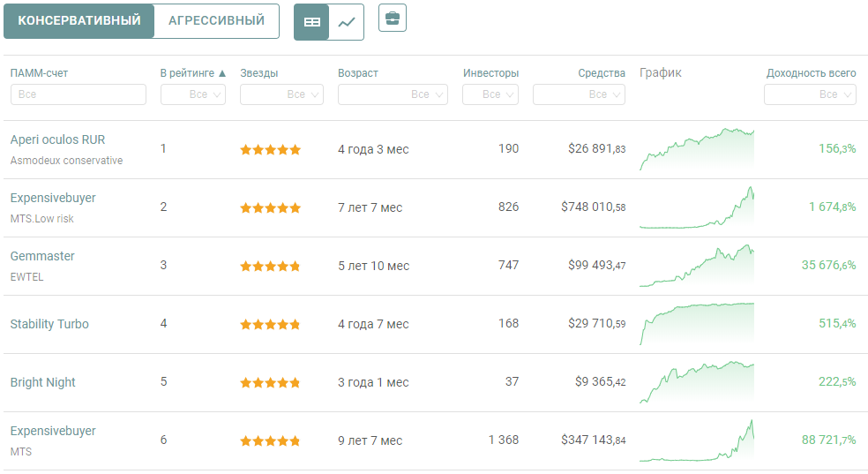This screenshot has width=868, height=474.
Task: View Stability Turbo profit chart
Action: [697, 323]
